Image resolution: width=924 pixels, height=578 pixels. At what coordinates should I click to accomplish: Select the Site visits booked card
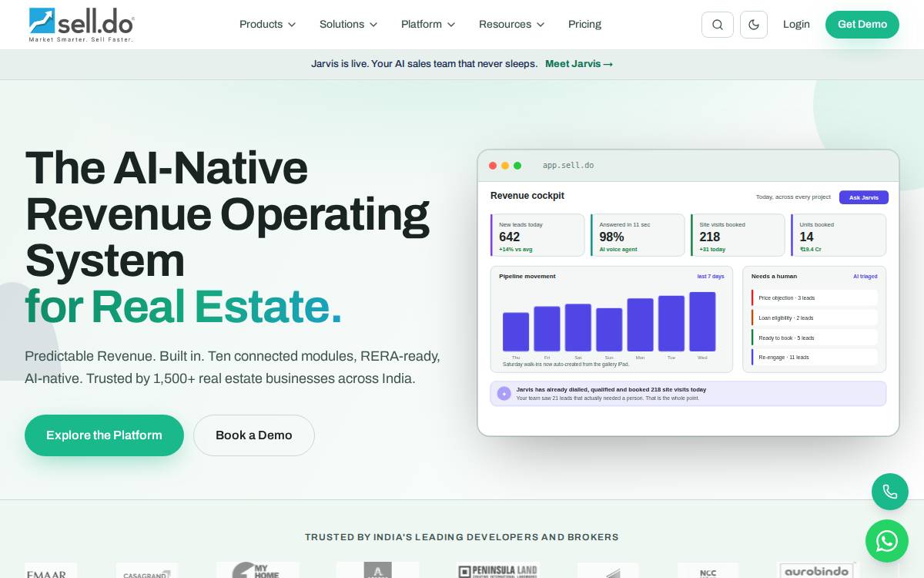click(738, 235)
